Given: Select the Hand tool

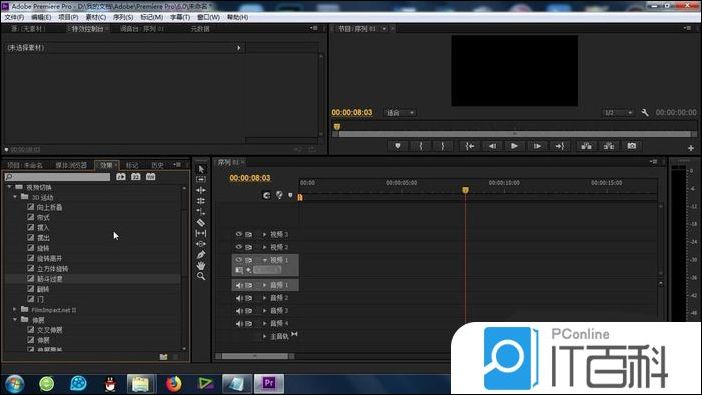Looking at the screenshot, I should pyautogui.click(x=201, y=266).
